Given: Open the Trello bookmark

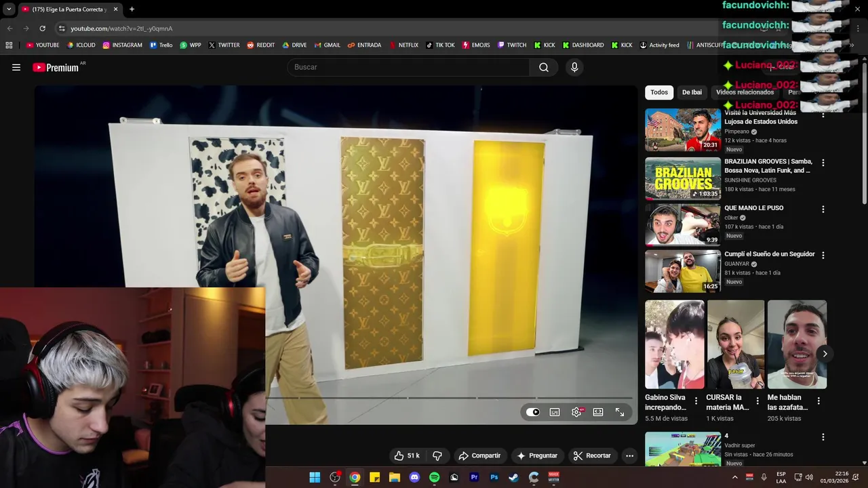Looking at the screenshot, I should [x=161, y=45].
